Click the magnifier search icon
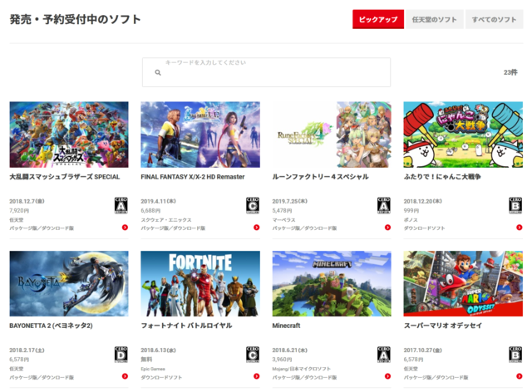The image size is (532, 392). pyautogui.click(x=158, y=72)
